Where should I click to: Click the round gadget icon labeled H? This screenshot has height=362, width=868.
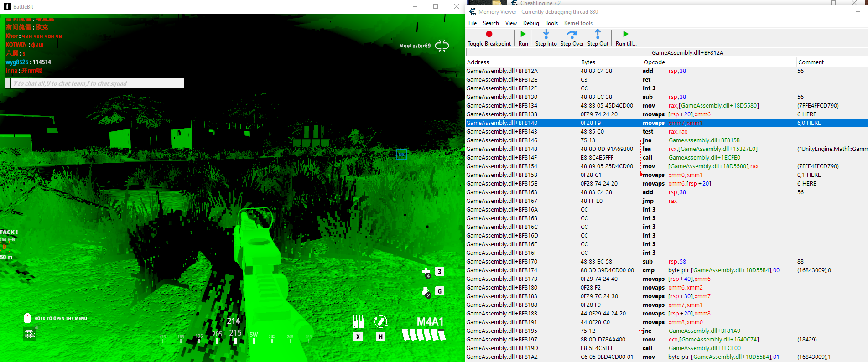(x=380, y=322)
